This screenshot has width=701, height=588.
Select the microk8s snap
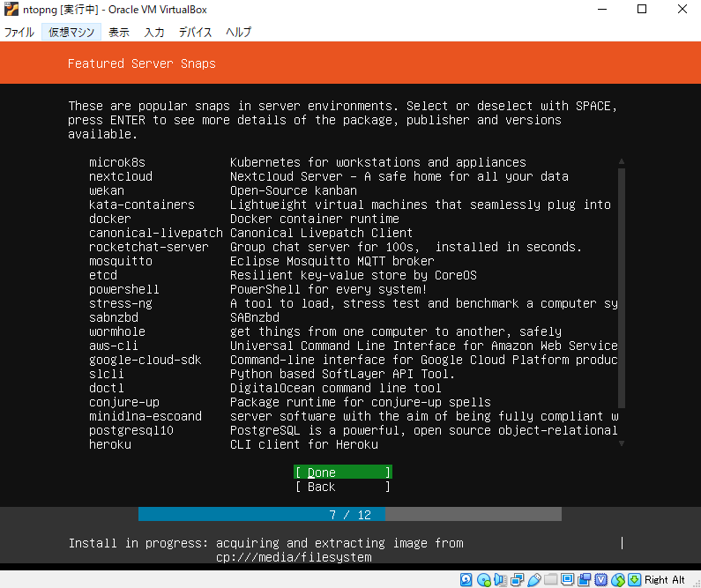(354, 162)
